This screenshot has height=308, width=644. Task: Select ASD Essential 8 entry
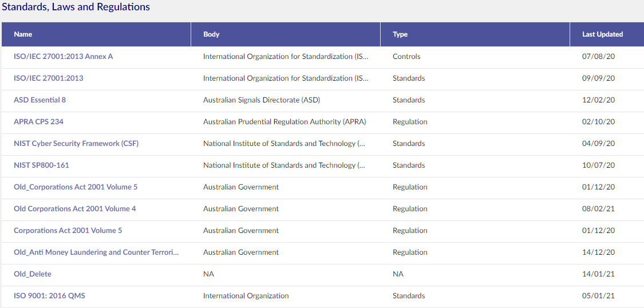click(39, 100)
